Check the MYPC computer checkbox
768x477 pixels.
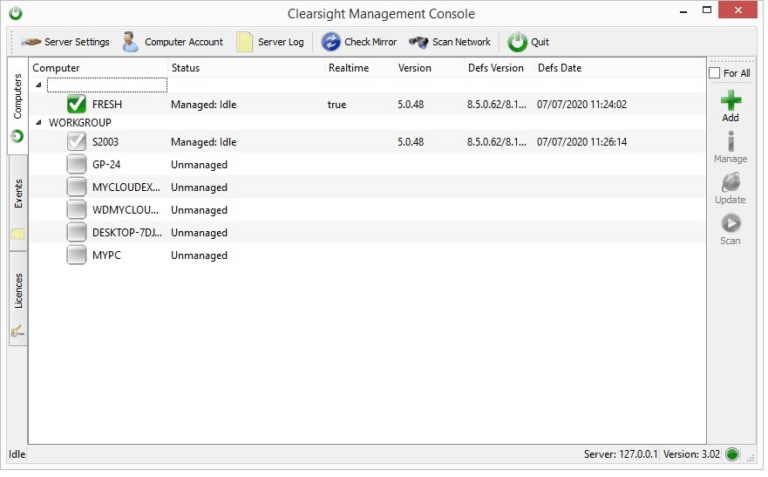coord(76,255)
